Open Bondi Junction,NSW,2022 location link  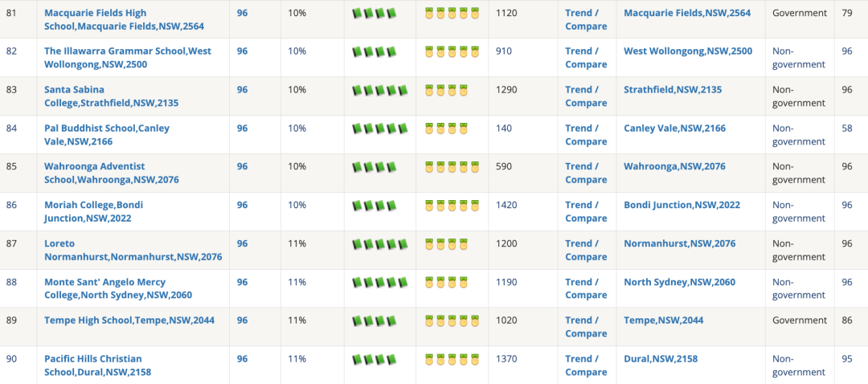(682, 206)
